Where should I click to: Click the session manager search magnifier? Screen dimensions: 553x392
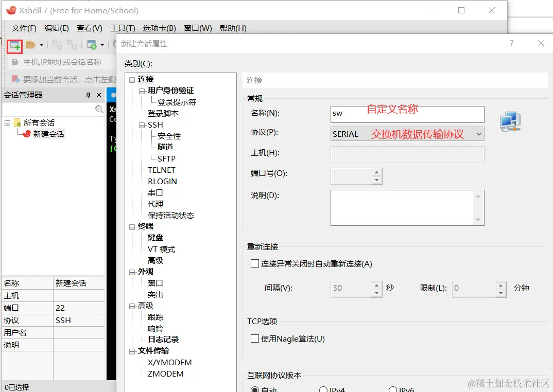pos(99,109)
